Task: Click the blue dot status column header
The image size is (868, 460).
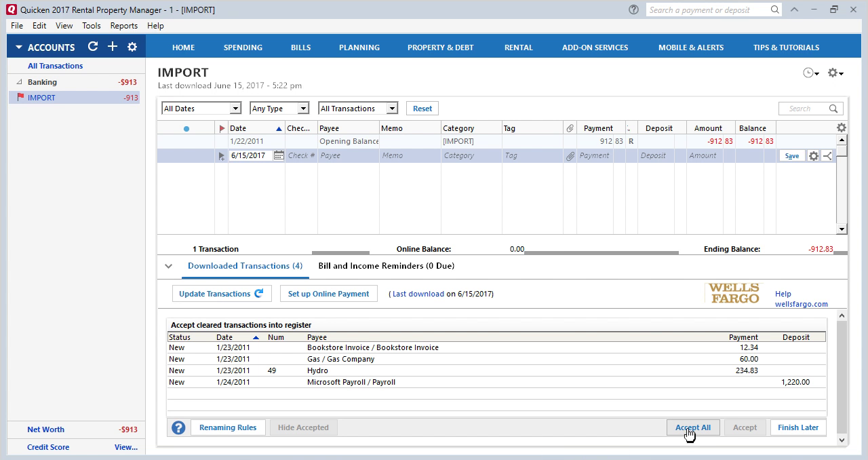Action: click(186, 128)
